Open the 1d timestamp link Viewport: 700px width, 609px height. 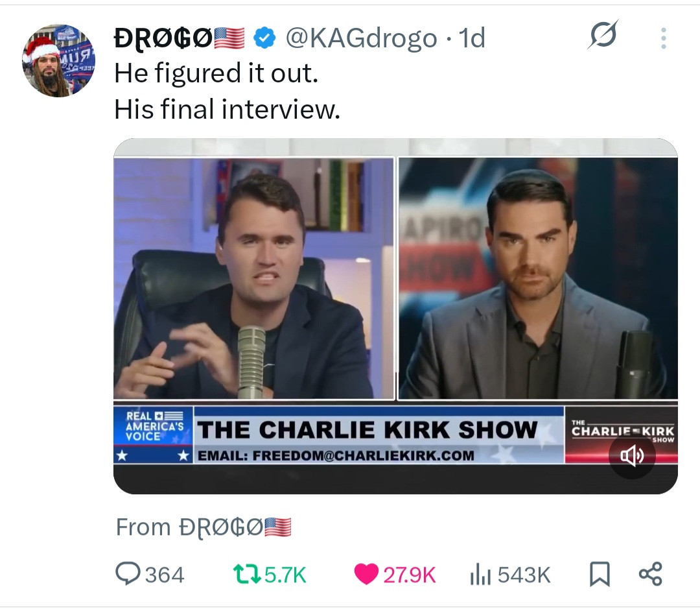coord(472,38)
